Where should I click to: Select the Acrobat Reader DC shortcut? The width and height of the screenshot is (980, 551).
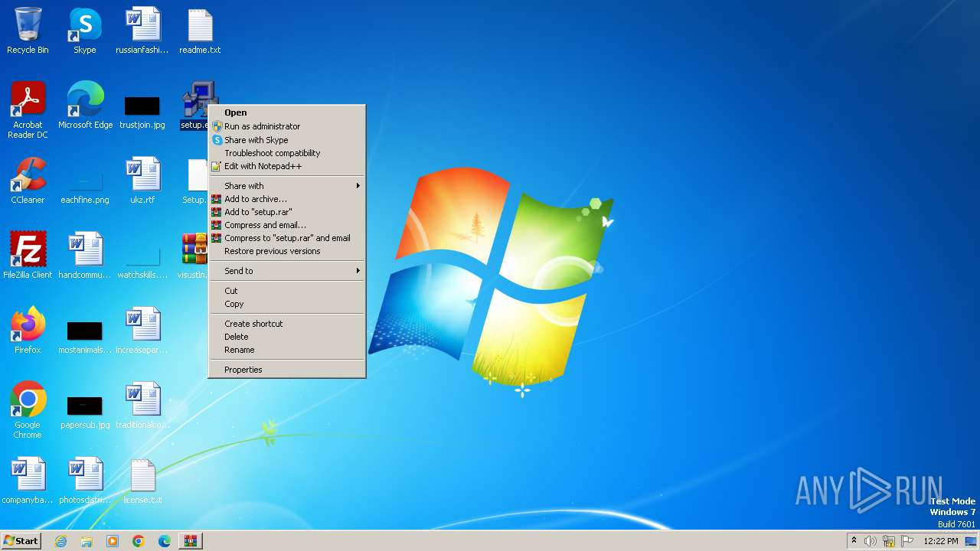pos(28,110)
